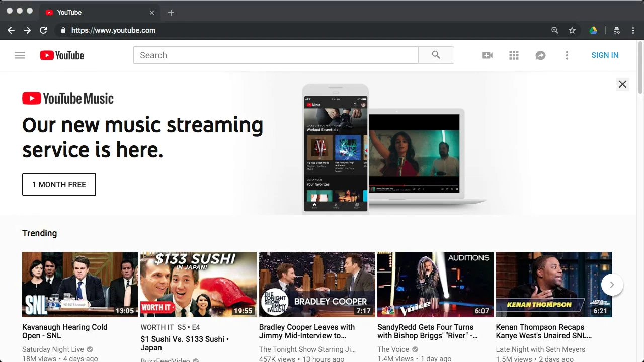Go forward with browser forward arrow
The width and height of the screenshot is (644, 362).
27,30
